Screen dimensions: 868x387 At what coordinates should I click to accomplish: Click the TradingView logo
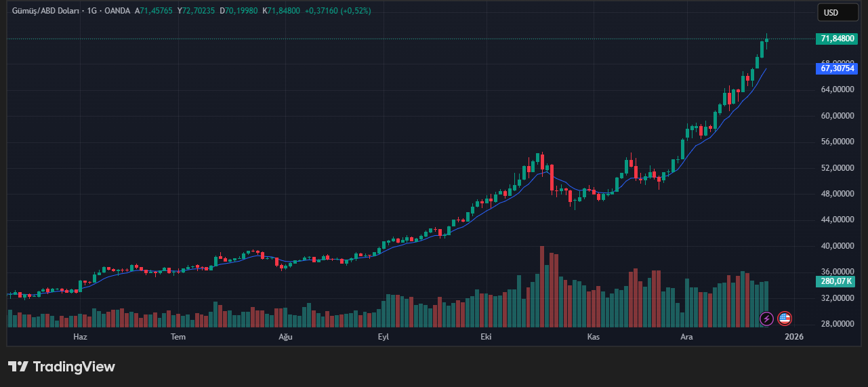(x=62, y=367)
